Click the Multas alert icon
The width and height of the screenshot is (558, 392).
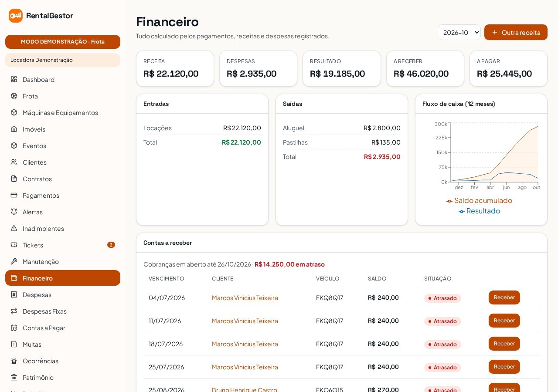pyautogui.click(x=14, y=344)
